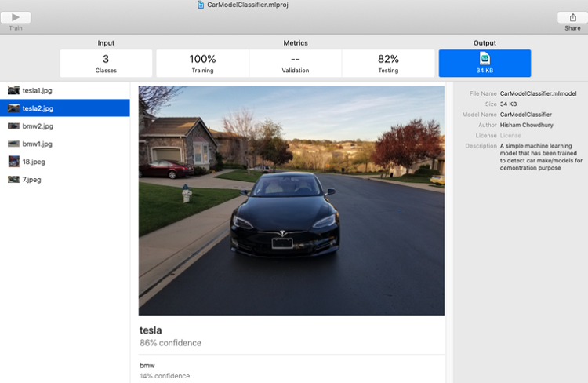Screen dimensions: 588x383
Task: Click the 7.jpeg thumbnail icon
Action: (13, 180)
